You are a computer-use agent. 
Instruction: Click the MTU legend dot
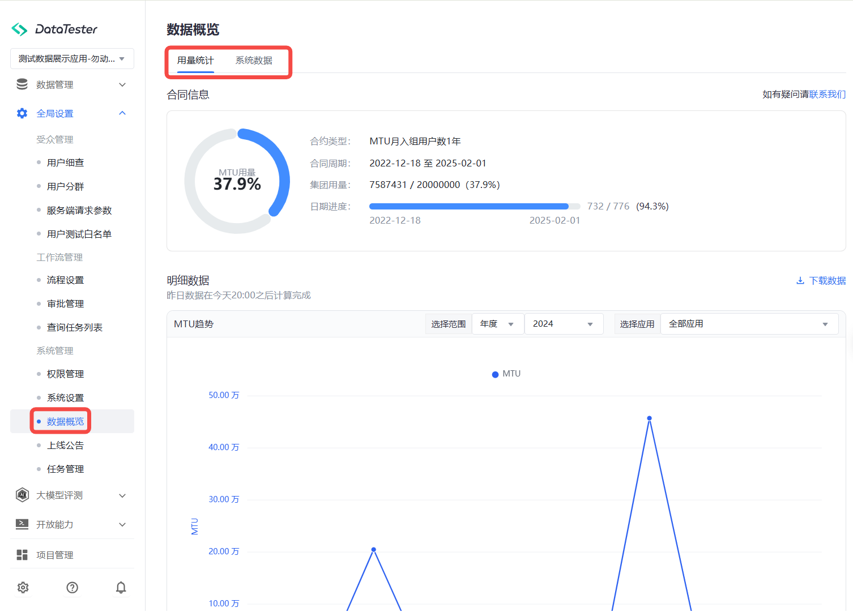pos(495,374)
